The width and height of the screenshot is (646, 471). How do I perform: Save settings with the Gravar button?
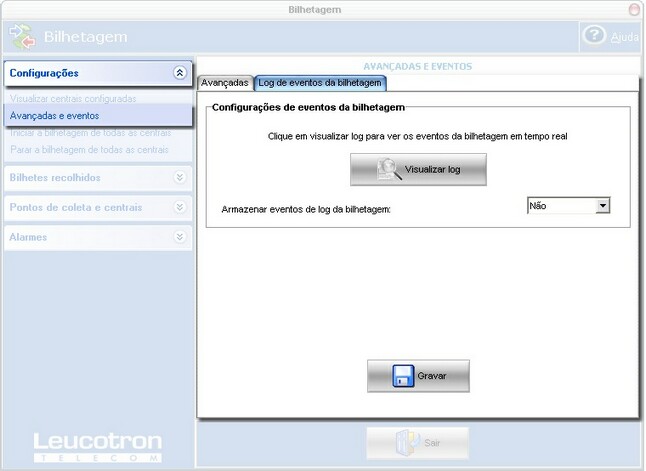click(x=418, y=376)
